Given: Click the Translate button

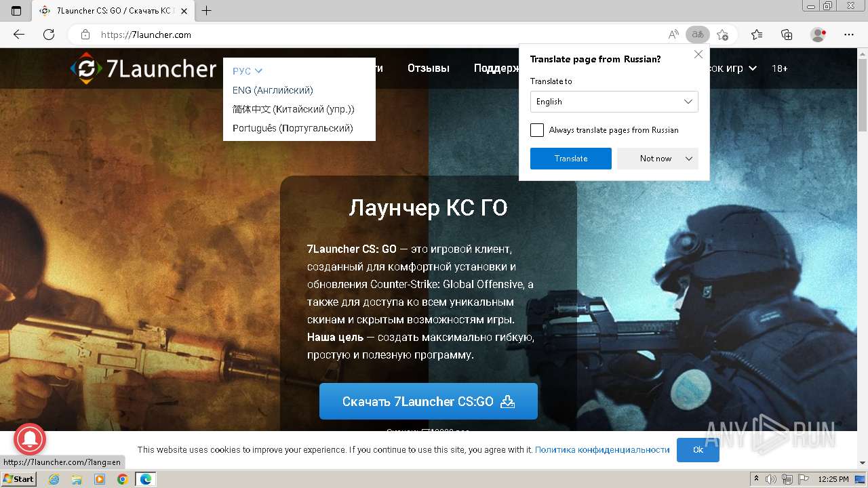Looking at the screenshot, I should [x=571, y=159].
